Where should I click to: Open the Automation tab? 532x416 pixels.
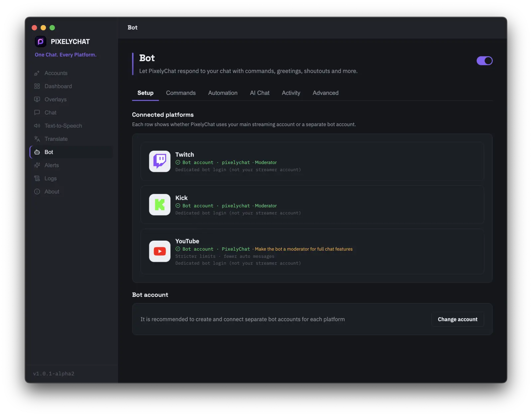point(223,93)
